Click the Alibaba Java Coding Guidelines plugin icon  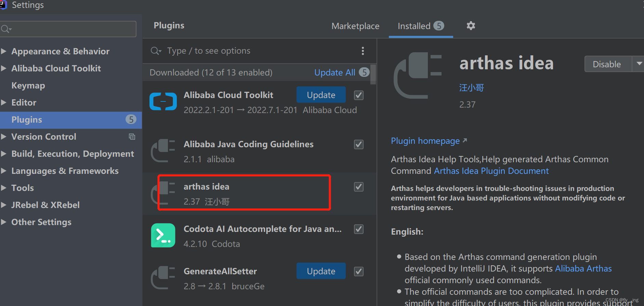point(163,151)
